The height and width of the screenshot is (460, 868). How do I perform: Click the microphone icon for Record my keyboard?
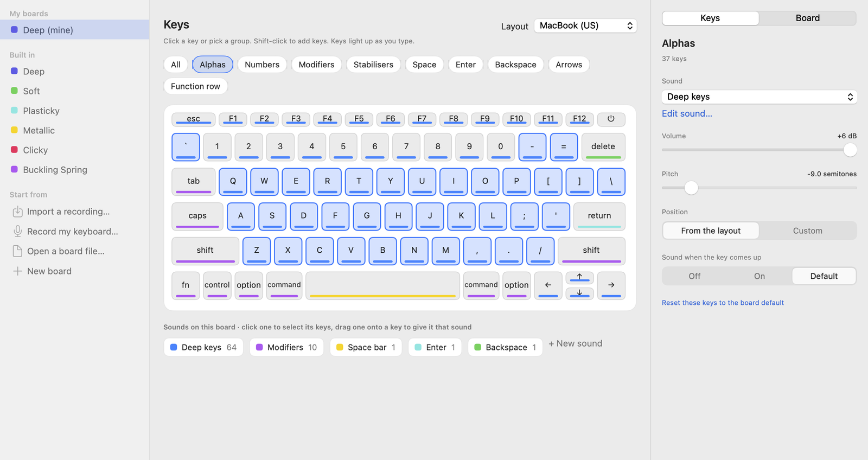pyautogui.click(x=17, y=232)
